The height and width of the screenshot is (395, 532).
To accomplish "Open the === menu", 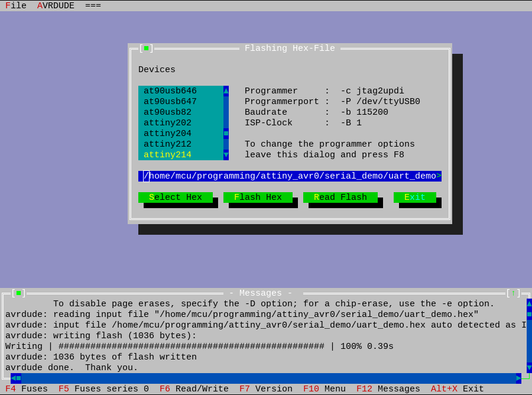I will click(93, 5).
